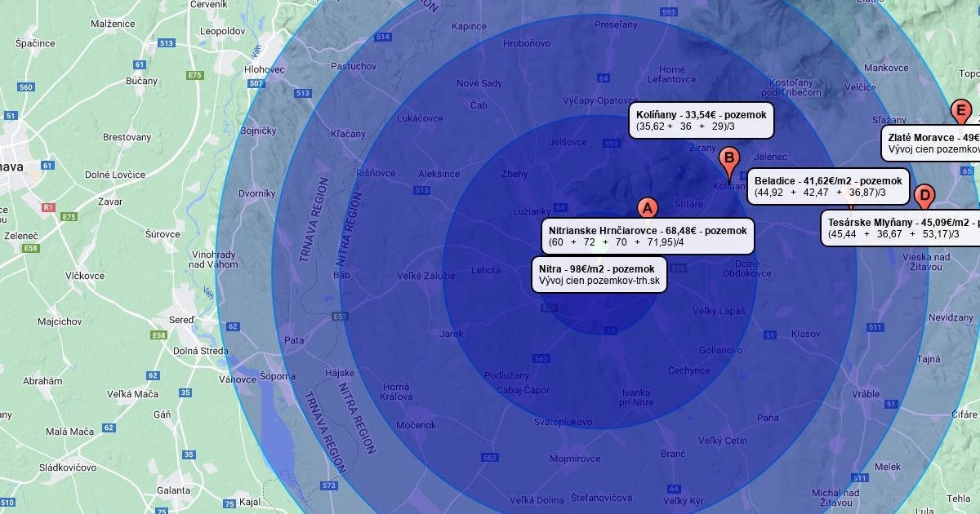Click the Hlohovec town name

[265, 70]
